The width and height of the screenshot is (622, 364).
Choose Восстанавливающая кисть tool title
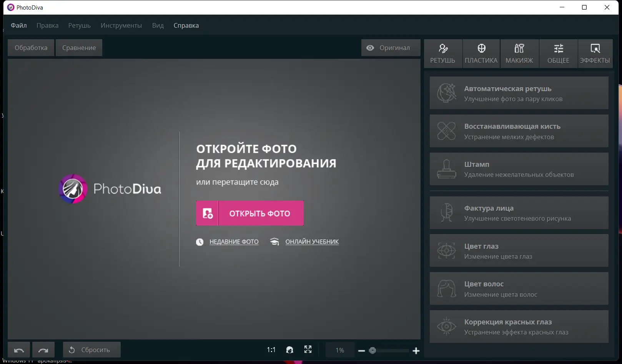click(x=512, y=126)
